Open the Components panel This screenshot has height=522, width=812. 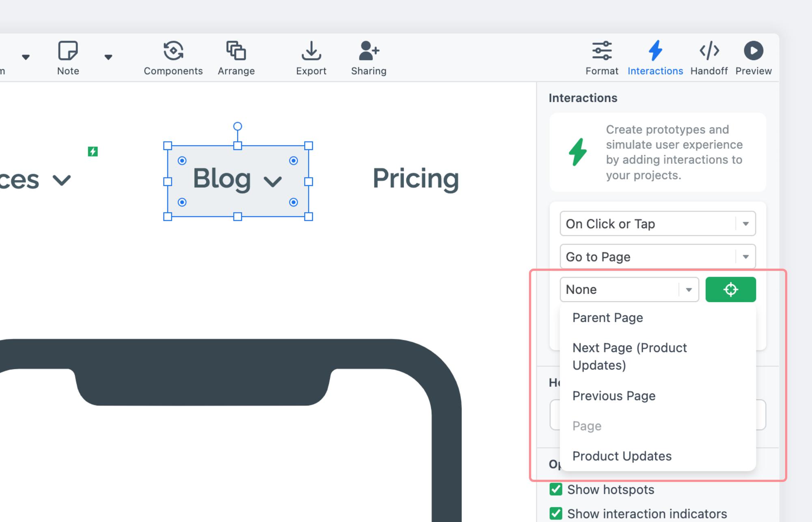point(173,58)
